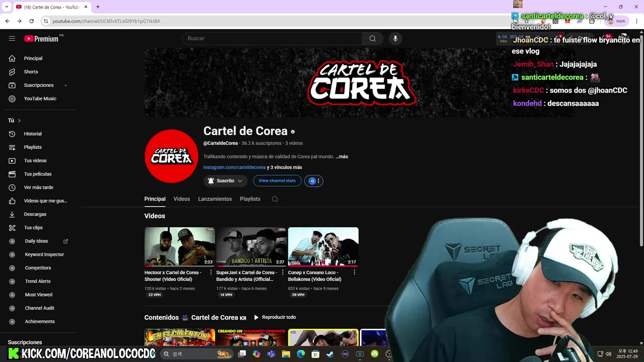Click the browser address bar URL
The height and width of the screenshot is (362, 644).
pyautogui.click(x=106, y=21)
